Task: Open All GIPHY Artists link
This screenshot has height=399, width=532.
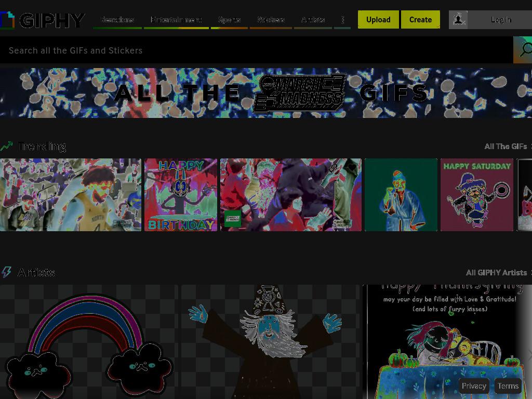Action: click(x=496, y=272)
